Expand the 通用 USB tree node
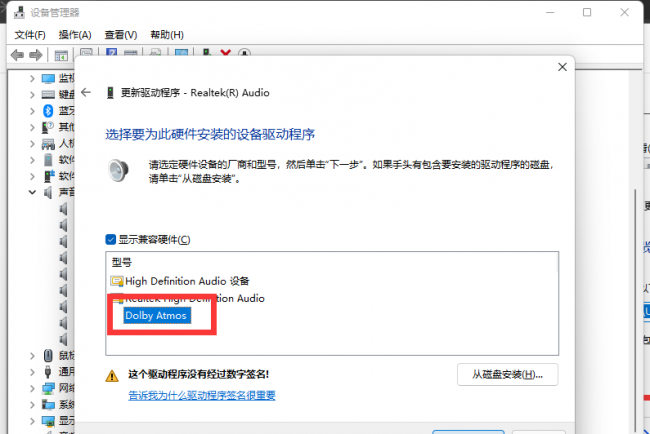The image size is (650, 434). [32, 372]
